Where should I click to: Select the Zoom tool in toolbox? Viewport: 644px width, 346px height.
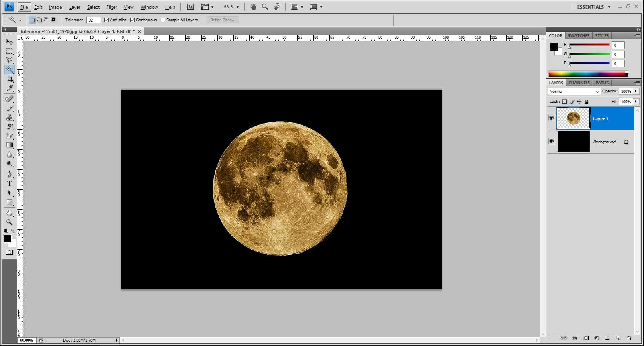pos(10,222)
